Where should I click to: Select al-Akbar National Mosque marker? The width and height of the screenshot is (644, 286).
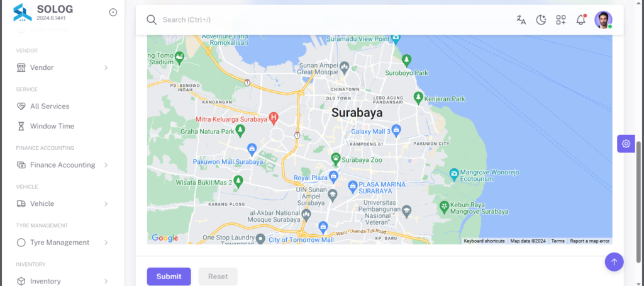coord(306,214)
